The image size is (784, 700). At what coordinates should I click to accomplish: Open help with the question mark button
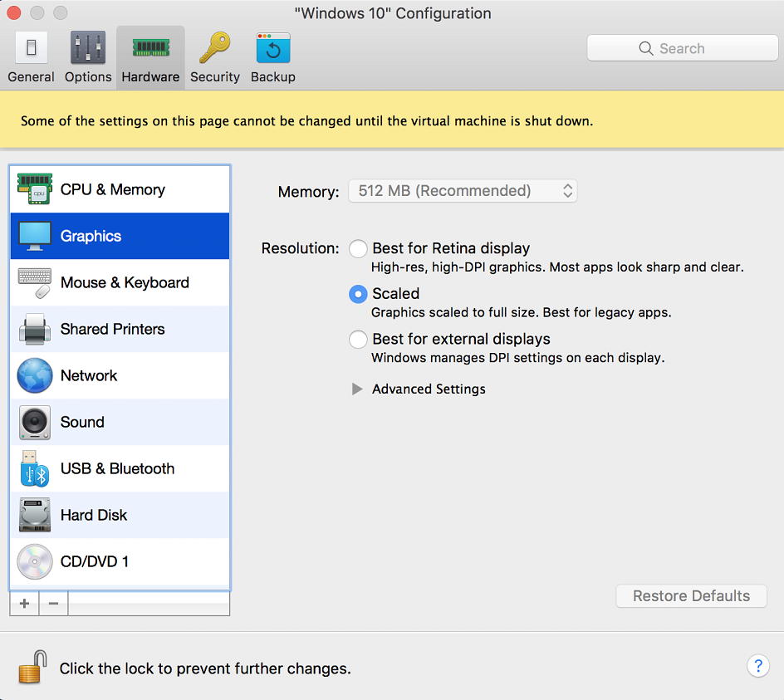(x=758, y=666)
